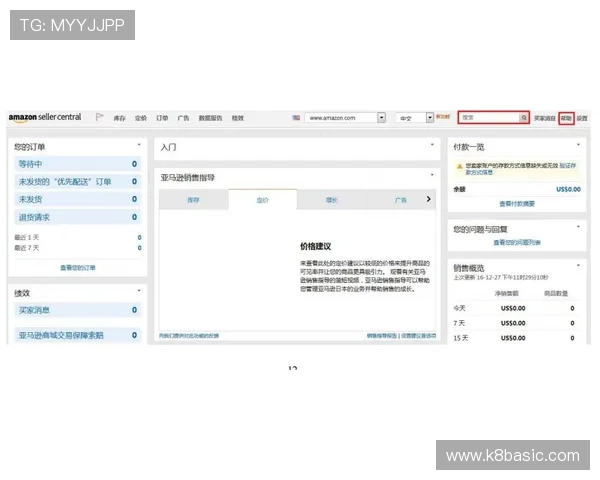Switch to the 增长 coaching tab

pos(332,200)
